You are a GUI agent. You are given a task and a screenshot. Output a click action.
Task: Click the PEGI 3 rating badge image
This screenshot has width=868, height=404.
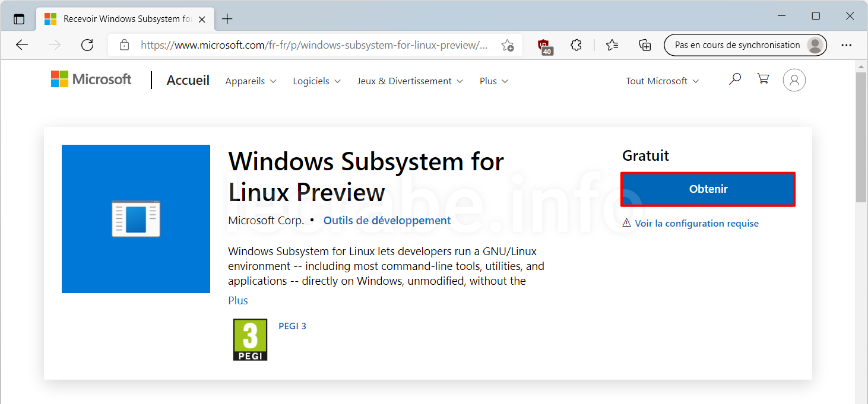[x=250, y=339]
